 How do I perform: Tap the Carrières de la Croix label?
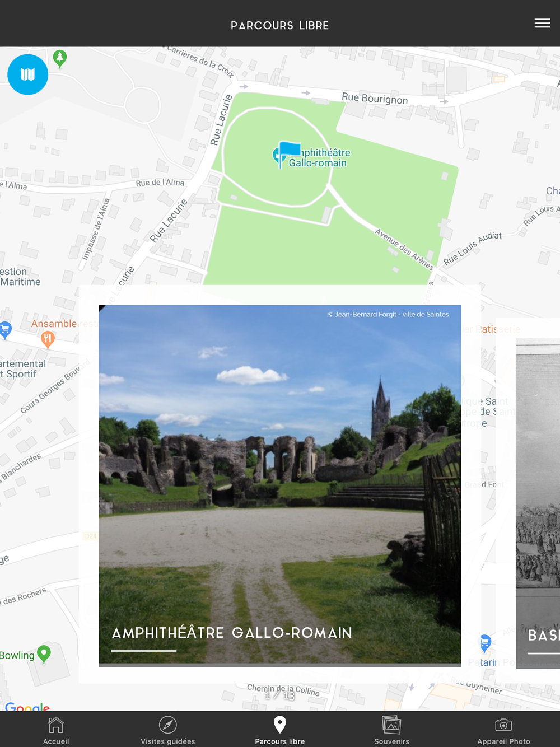(x=200, y=62)
